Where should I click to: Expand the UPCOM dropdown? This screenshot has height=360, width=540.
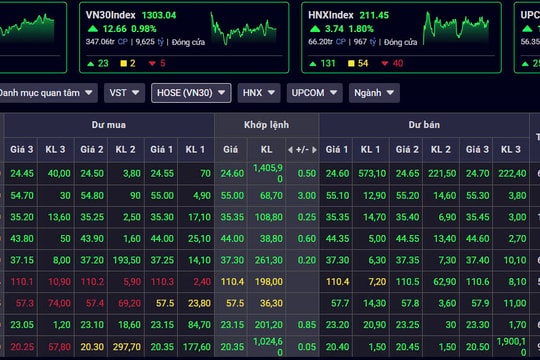click(314, 93)
